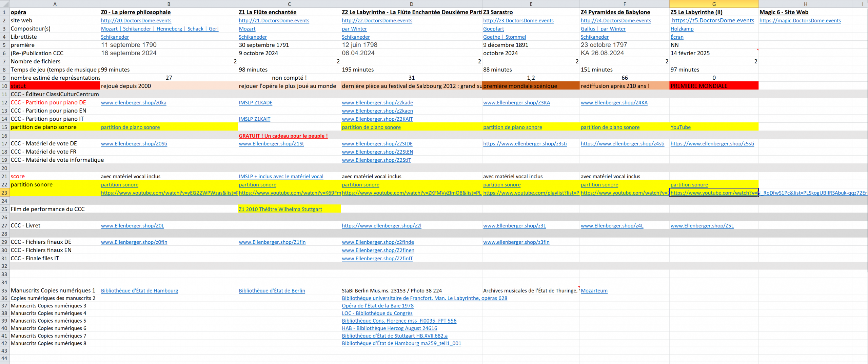Image resolution: width=868 pixels, height=364 pixels.
Task: Select the red 'score' label cell
Action: [55, 177]
